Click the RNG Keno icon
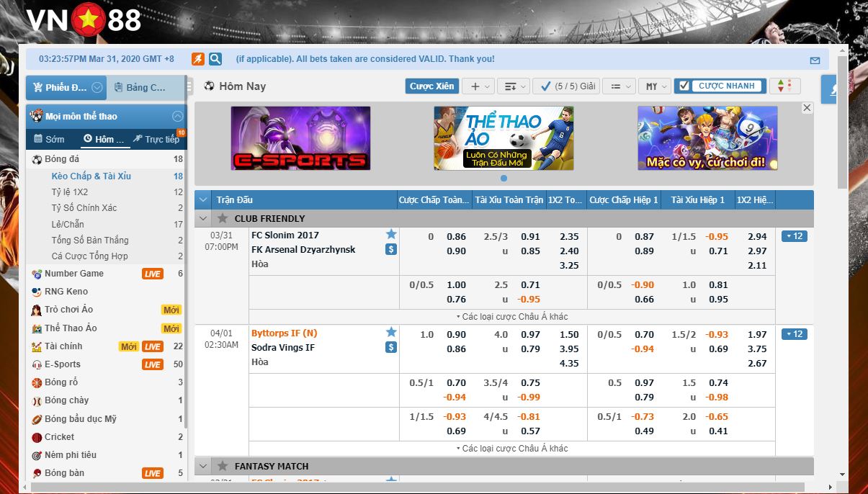 point(37,292)
